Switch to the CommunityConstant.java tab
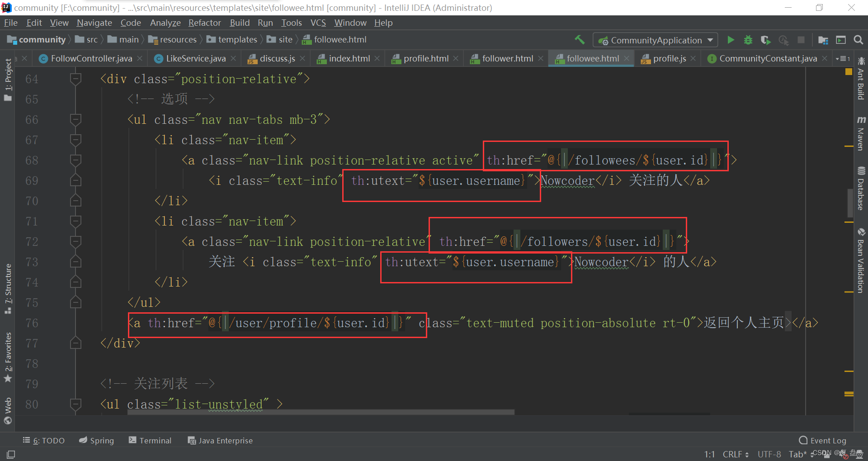The height and width of the screenshot is (461, 868). [768, 58]
